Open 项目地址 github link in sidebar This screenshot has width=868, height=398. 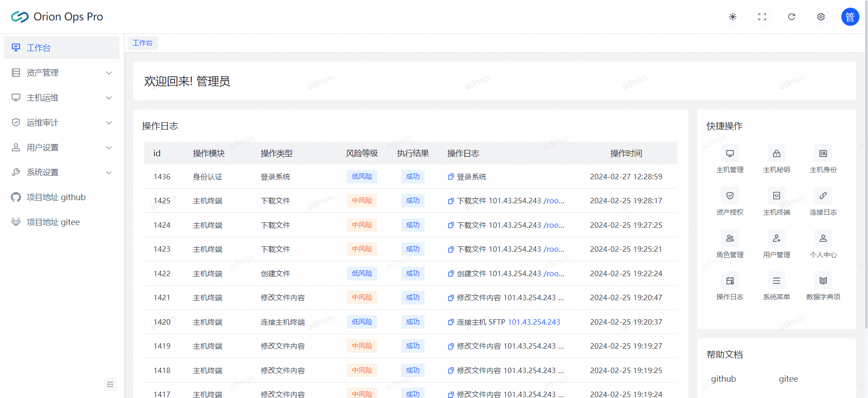click(56, 197)
